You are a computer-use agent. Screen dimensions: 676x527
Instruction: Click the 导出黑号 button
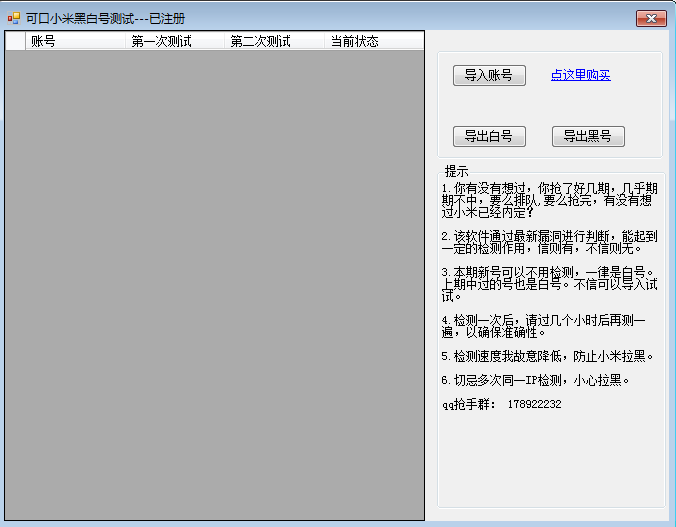point(588,136)
